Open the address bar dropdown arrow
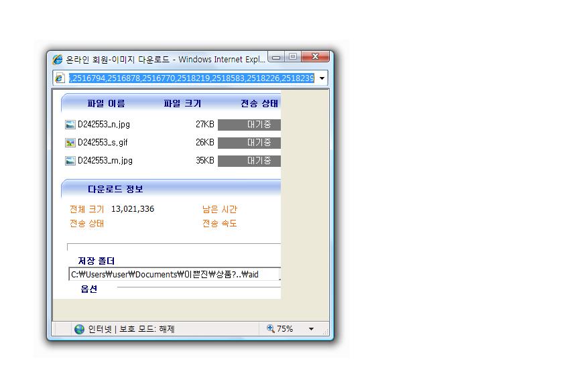Viewport: 563px width, 392px height. tap(322, 78)
